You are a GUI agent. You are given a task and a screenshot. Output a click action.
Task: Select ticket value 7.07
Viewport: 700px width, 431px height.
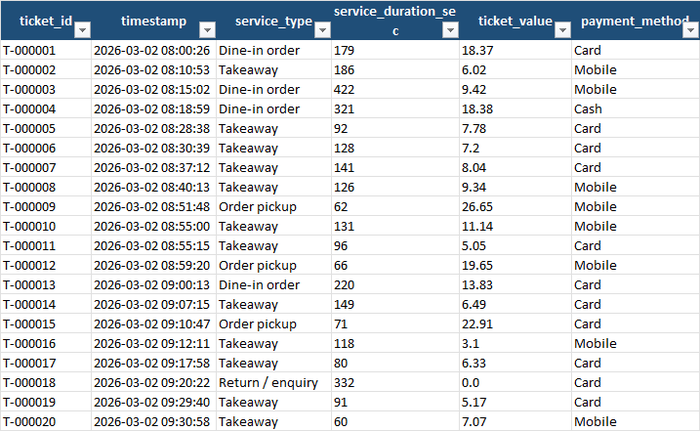click(515, 422)
